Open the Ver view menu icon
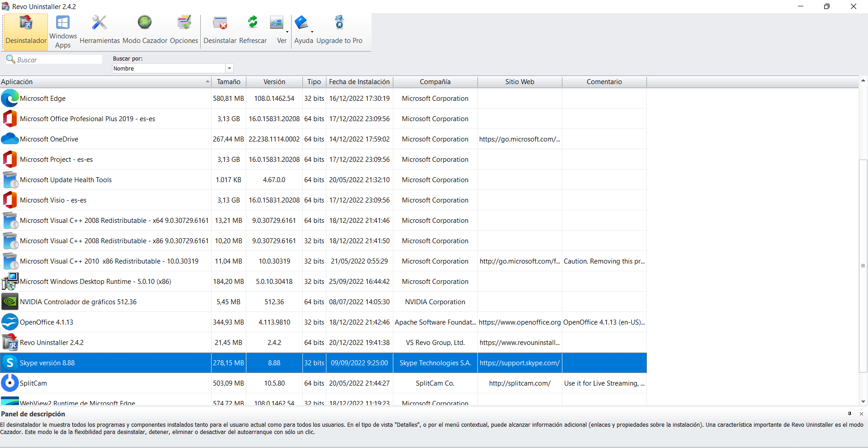 point(276,23)
